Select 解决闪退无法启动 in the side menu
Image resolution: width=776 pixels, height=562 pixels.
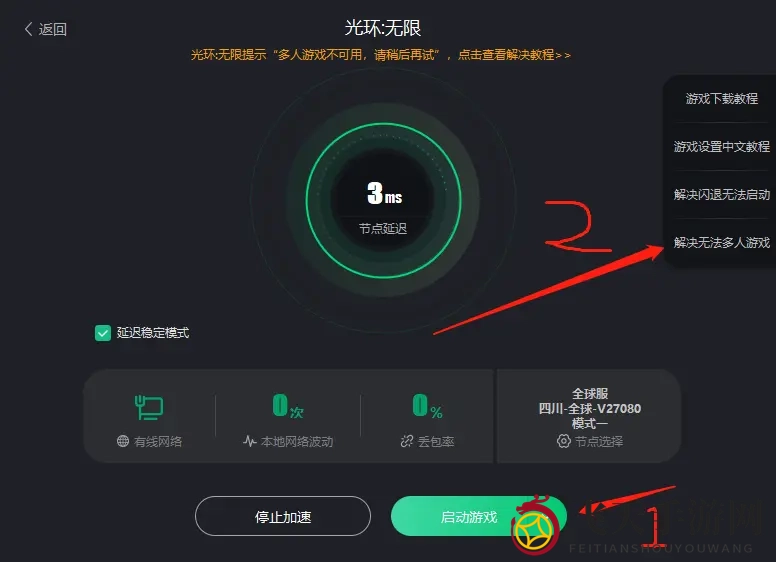pos(722,194)
